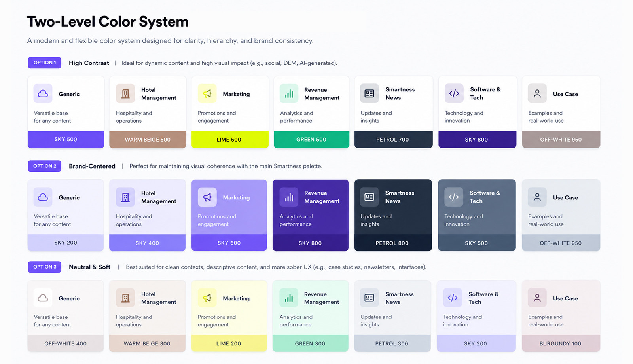This screenshot has width=633, height=364.
Task: Click the OPTION 2 badge
Action: point(45,166)
